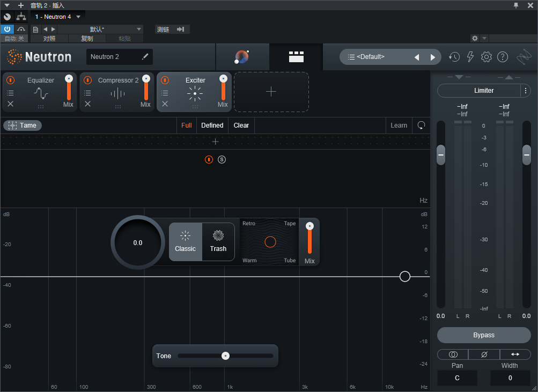Click the output gain fader handle
The height and width of the screenshot is (392, 538).
click(527, 154)
